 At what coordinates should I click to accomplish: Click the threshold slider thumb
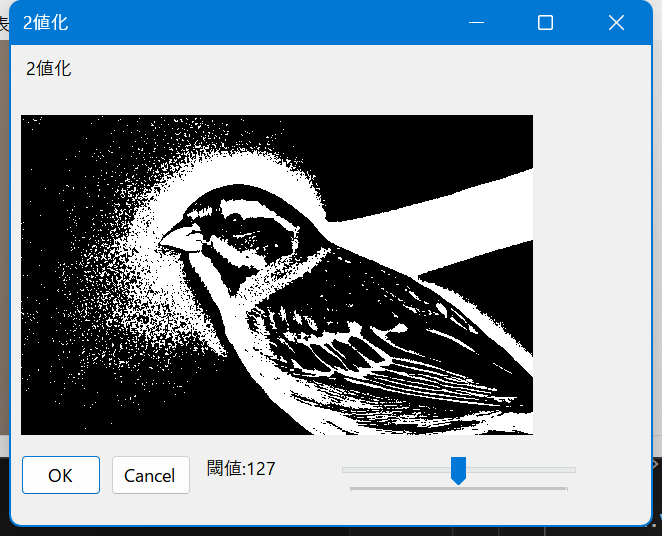coord(458,471)
